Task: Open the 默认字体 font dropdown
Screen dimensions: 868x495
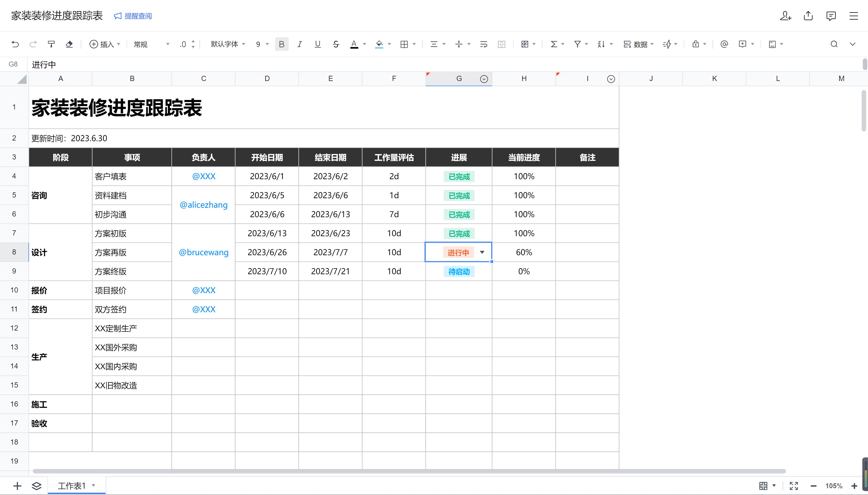Action: click(228, 44)
